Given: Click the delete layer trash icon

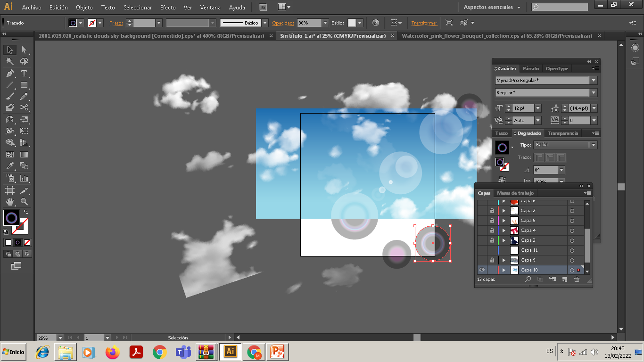Looking at the screenshot, I should (577, 280).
